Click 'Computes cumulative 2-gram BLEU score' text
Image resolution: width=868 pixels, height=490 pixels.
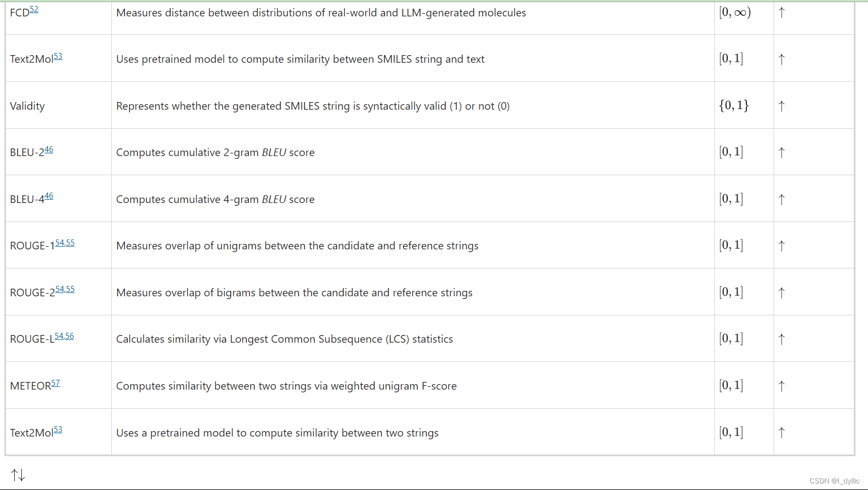click(215, 153)
